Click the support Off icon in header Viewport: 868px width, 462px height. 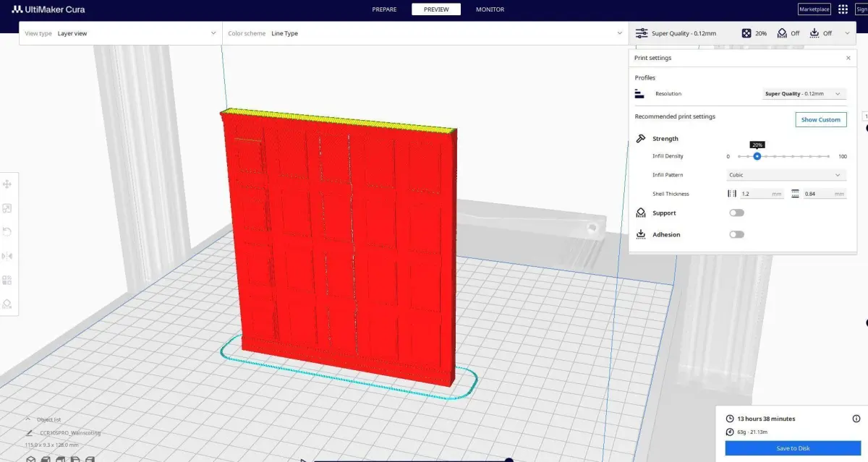pos(782,33)
